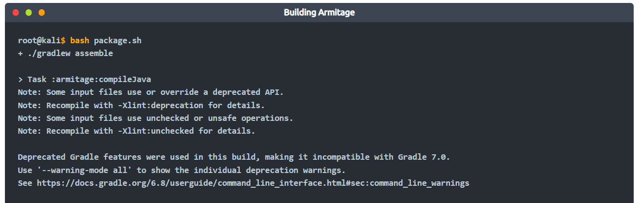The image size is (644, 203).
Task: Click the "> Task :armitage:compileJava" line
Action: point(84,79)
